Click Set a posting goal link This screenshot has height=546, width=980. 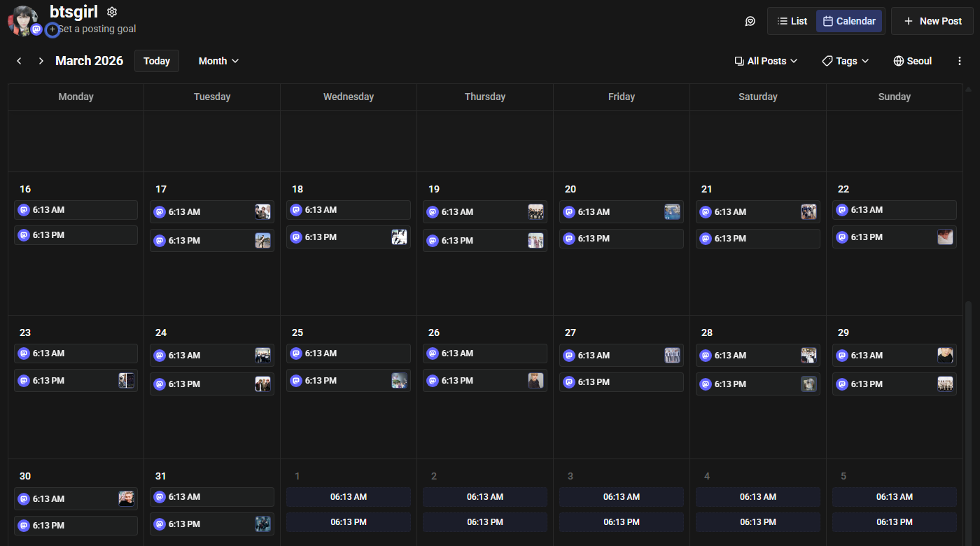tap(97, 29)
